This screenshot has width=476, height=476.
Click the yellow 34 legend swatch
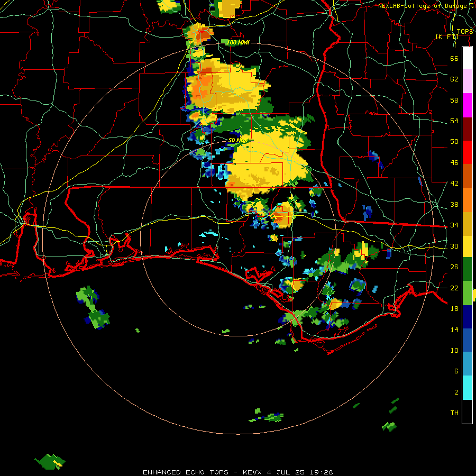pos(467,246)
